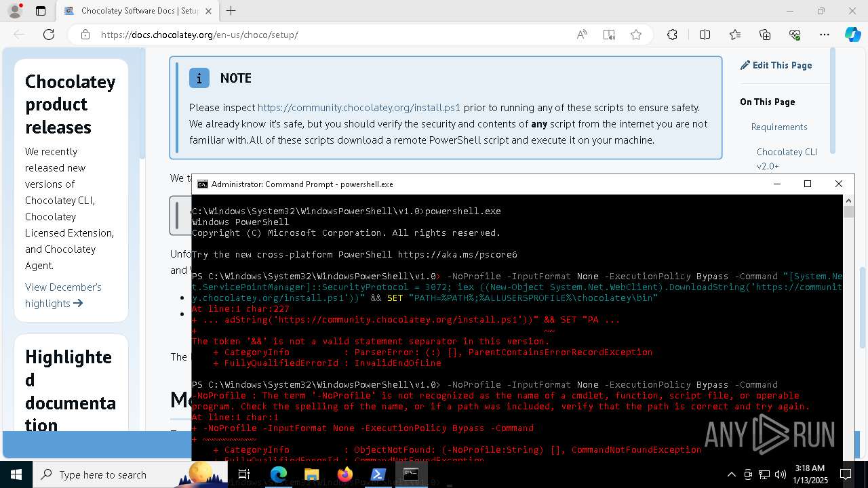Click the Chocolatey product releases heading
Viewport: 868px width, 488px height.
(x=71, y=104)
